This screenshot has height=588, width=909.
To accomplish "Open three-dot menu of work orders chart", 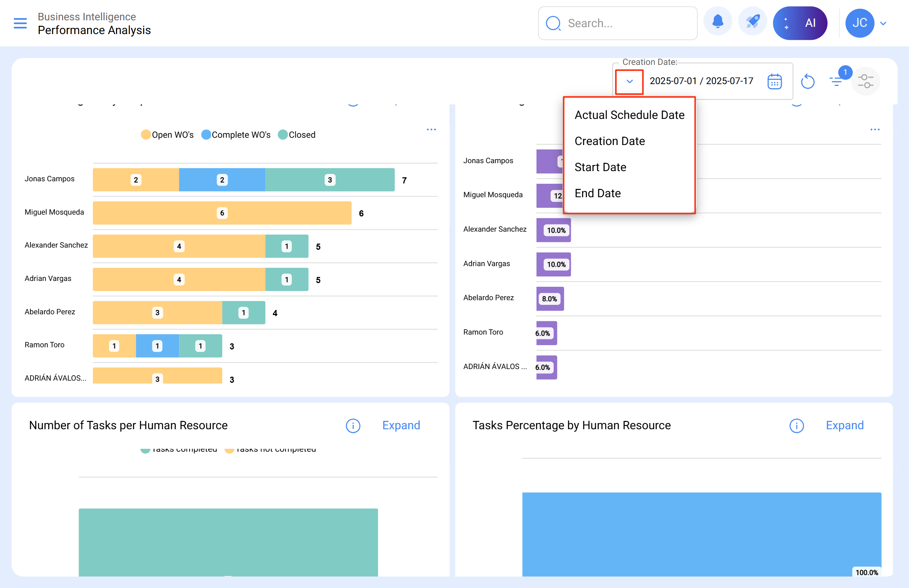I will click(x=431, y=130).
